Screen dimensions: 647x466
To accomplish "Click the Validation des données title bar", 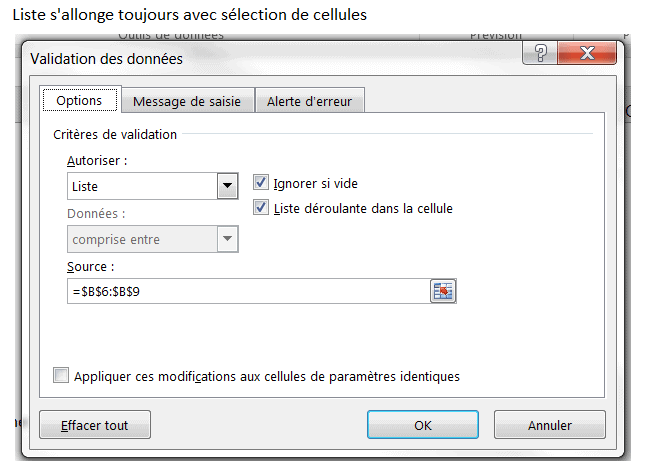I will (x=250, y=58).
